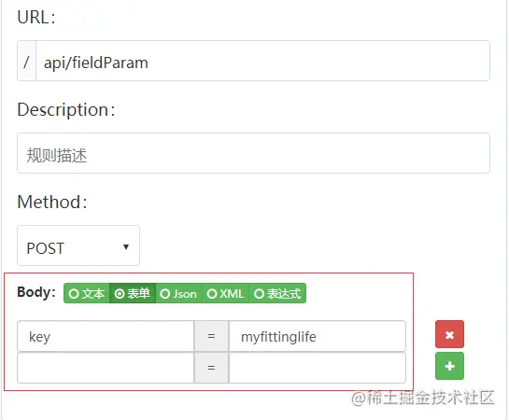Click the green add row plus button
The image size is (509, 420).
click(x=449, y=366)
